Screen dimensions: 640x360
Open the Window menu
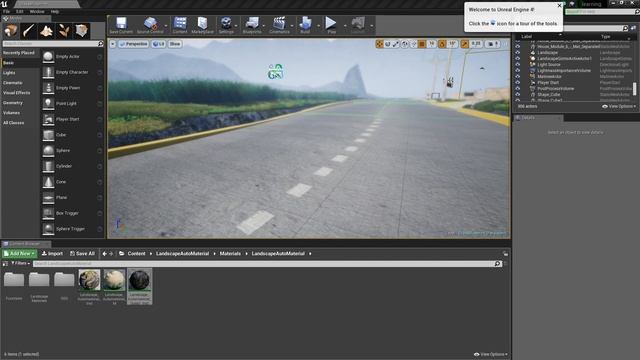pyautogui.click(x=37, y=11)
